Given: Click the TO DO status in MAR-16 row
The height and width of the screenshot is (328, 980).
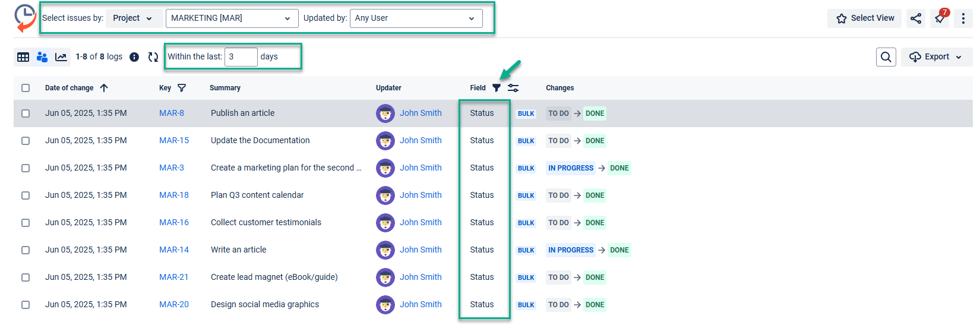Looking at the screenshot, I should 558,223.
